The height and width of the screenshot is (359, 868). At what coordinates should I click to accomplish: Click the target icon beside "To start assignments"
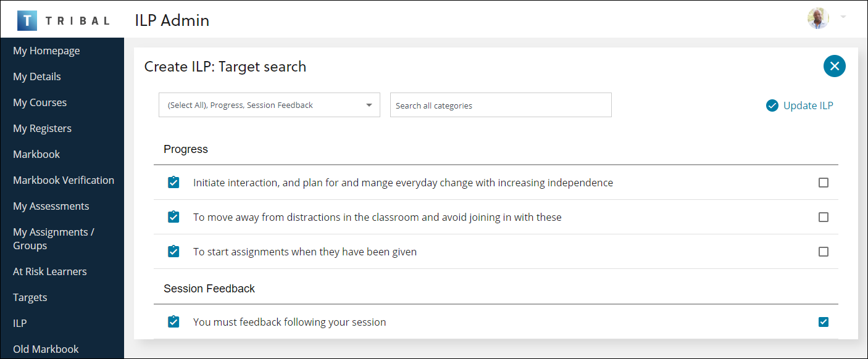pyautogui.click(x=173, y=251)
